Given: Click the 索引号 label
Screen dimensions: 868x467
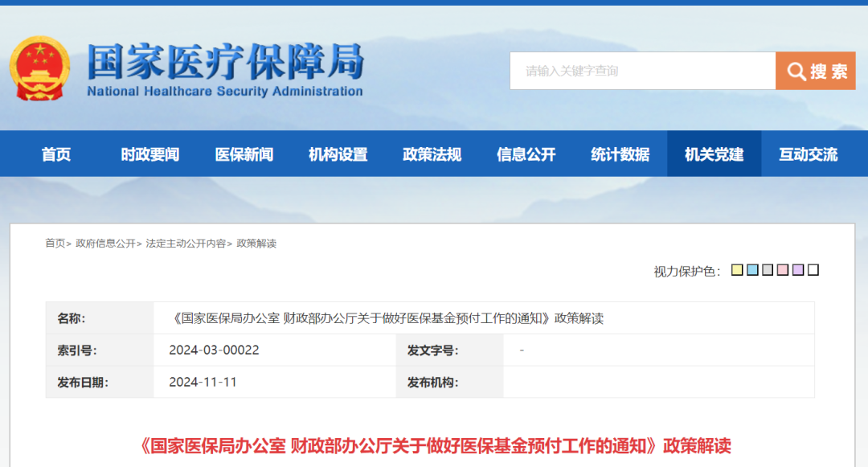Looking at the screenshot, I should [77, 350].
